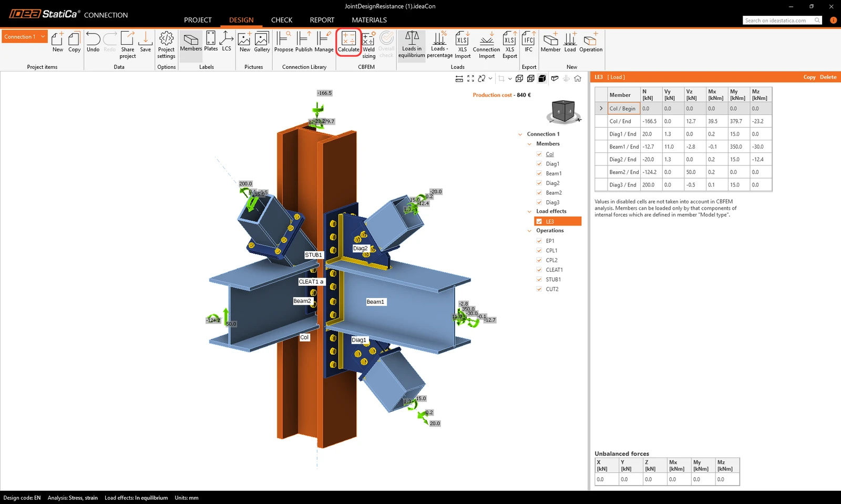Click the orange info notification icon
The height and width of the screenshot is (504, 841).
point(833,20)
